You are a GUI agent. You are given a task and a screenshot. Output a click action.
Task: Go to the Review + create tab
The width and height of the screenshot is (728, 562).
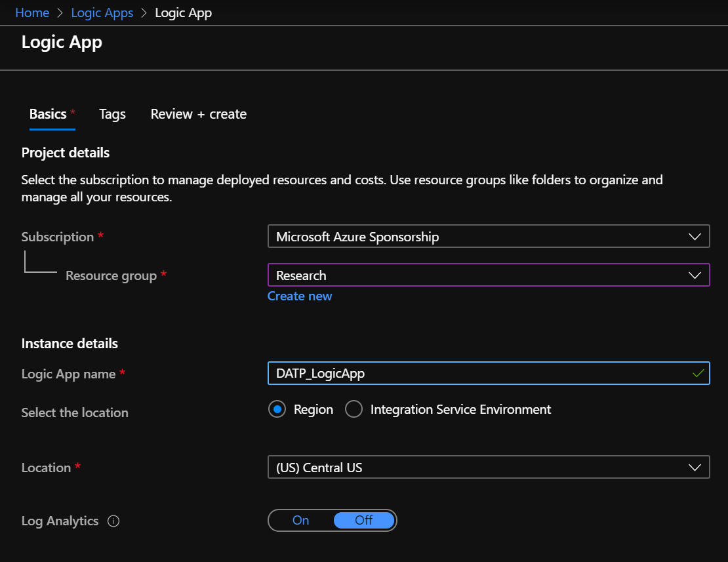198,114
